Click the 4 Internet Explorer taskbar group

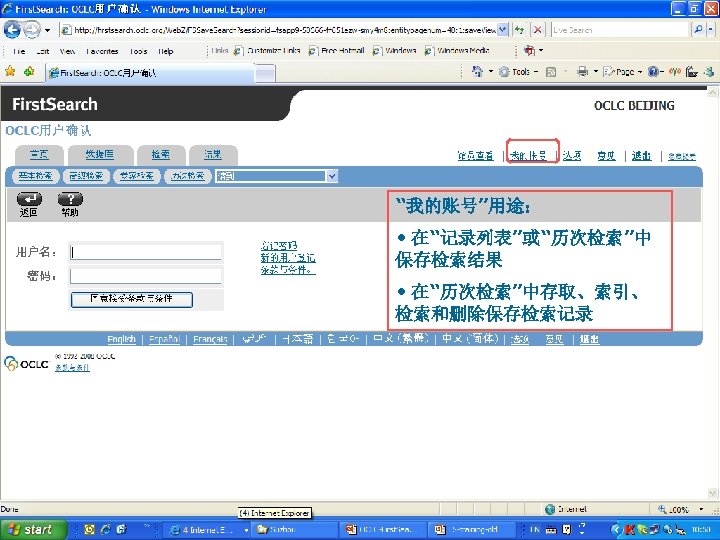click(x=209, y=530)
